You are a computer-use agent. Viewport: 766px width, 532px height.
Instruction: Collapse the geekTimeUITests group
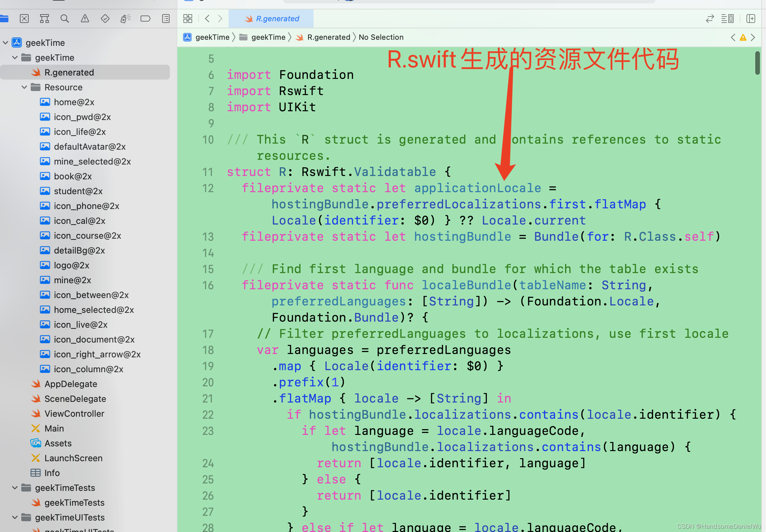point(14,517)
